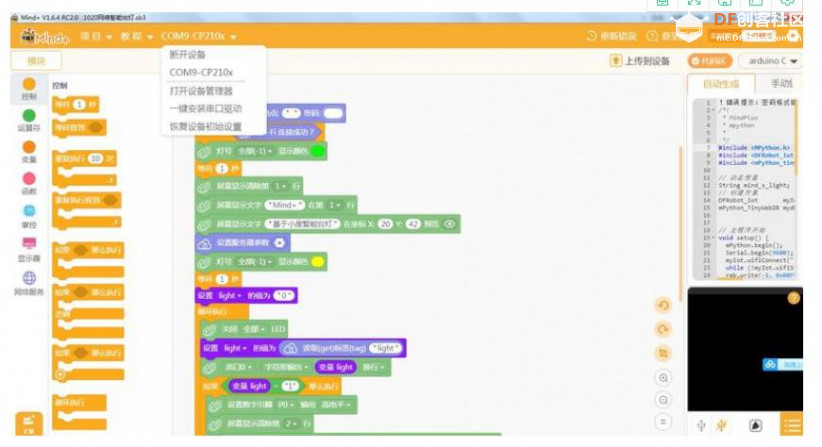This screenshot has width=822, height=447.
Task: Click the orange list icon at console bottom-right
Action: [792, 424]
